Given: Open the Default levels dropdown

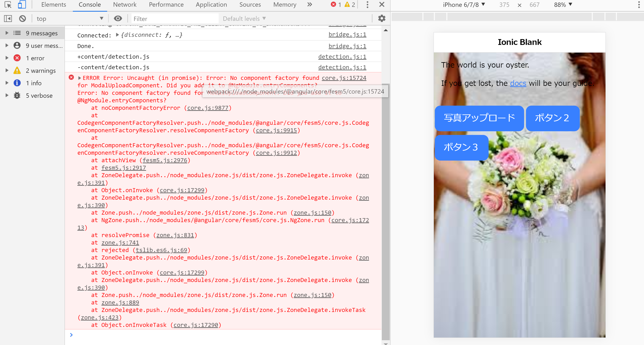Looking at the screenshot, I should point(244,19).
